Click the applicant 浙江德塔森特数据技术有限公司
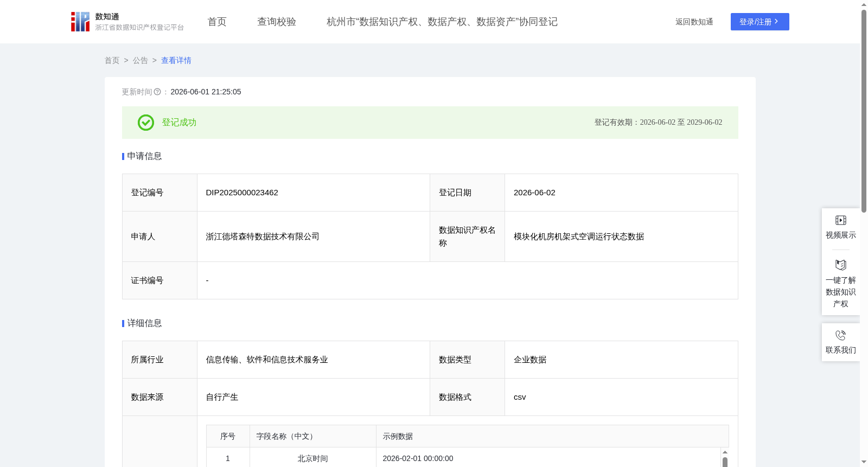Image resolution: width=868 pixels, height=467 pixels. coord(263,236)
